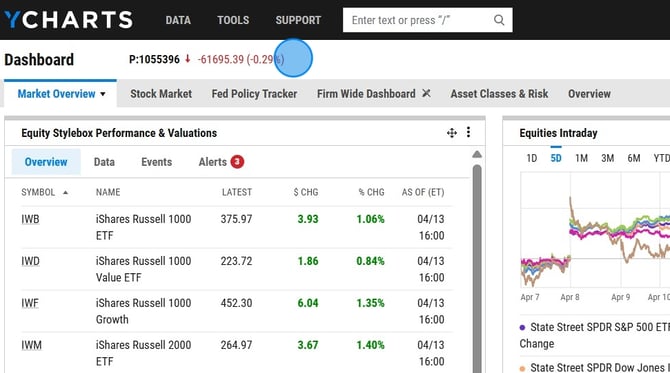
Task: Sort by the NAME column header
Action: click(x=108, y=192)
